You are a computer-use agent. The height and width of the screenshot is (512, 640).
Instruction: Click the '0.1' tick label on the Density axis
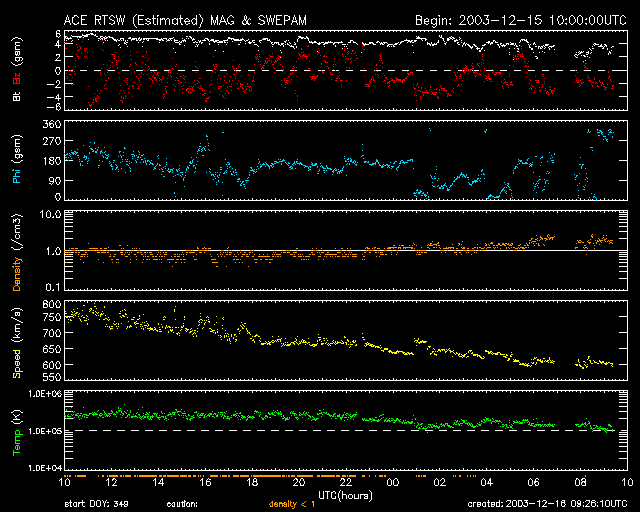[x=53, y=287]
